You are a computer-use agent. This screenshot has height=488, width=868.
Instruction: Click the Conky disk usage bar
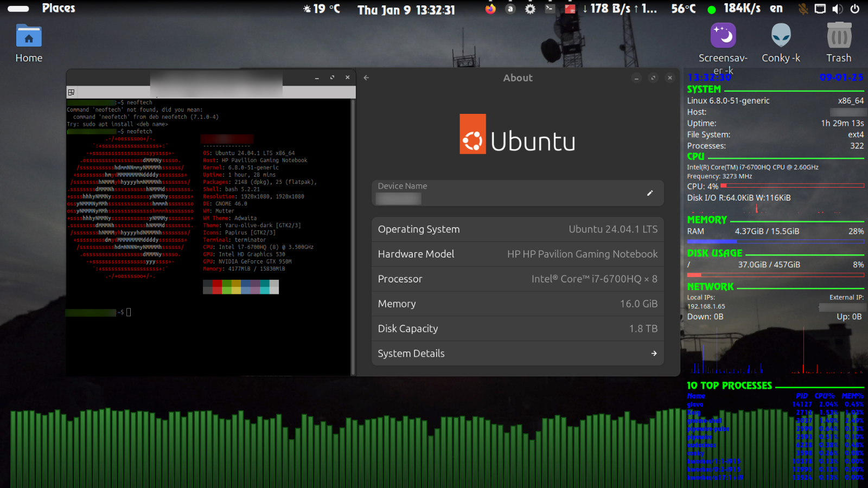(x=775, y=275)
